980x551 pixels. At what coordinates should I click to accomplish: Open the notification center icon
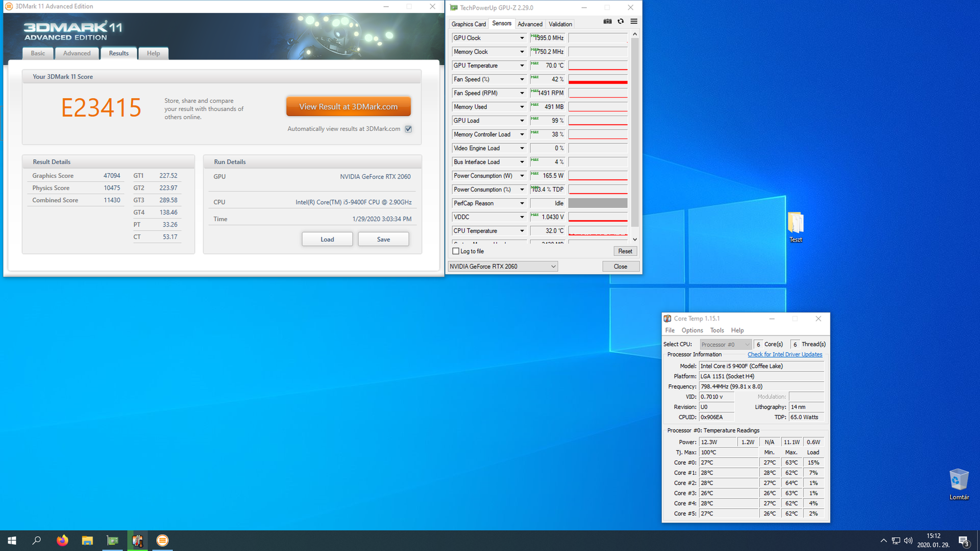[x=964, y=541]
